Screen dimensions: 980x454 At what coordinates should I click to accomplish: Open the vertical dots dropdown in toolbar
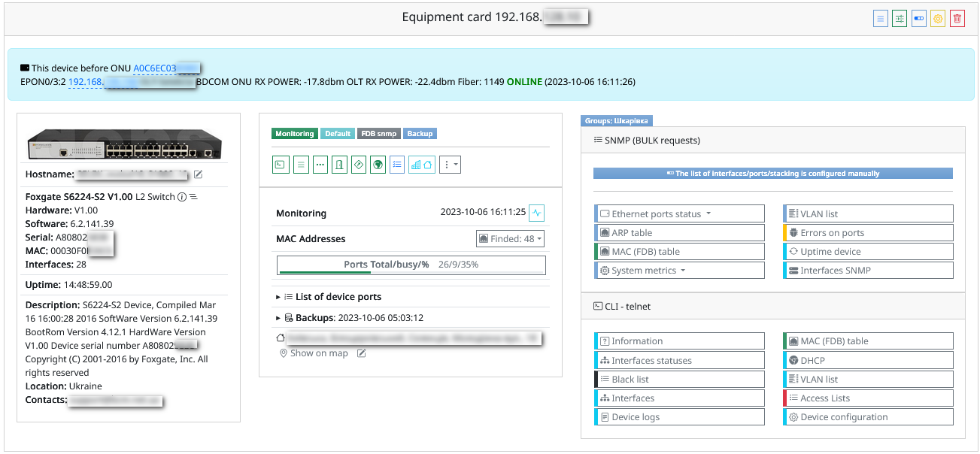(x=449, y=165)
